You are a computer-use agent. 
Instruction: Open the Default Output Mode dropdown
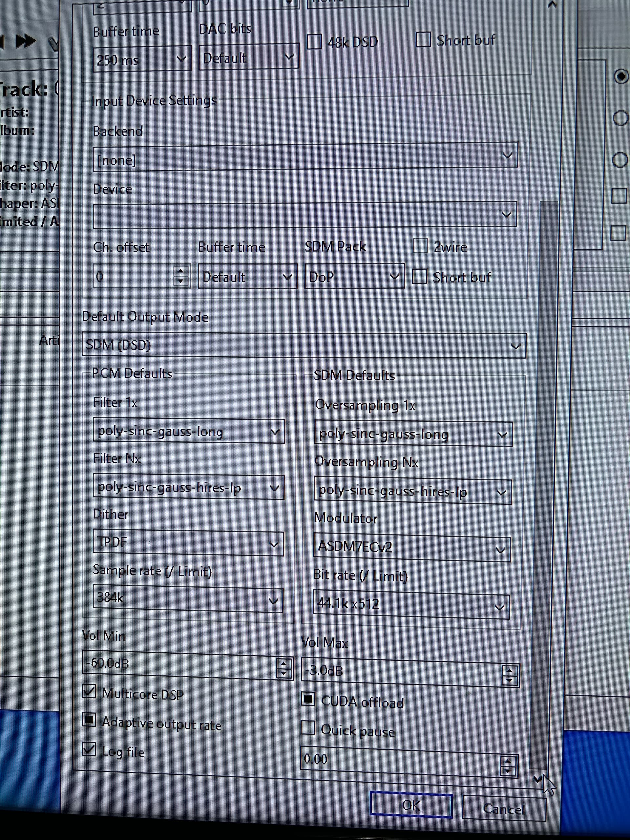point(304,346)
